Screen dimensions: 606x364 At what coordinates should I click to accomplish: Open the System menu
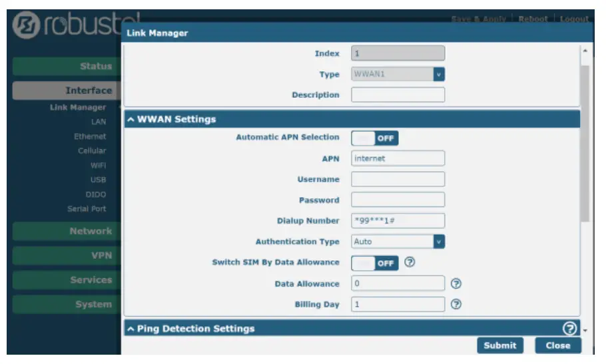tap(67, 304)
